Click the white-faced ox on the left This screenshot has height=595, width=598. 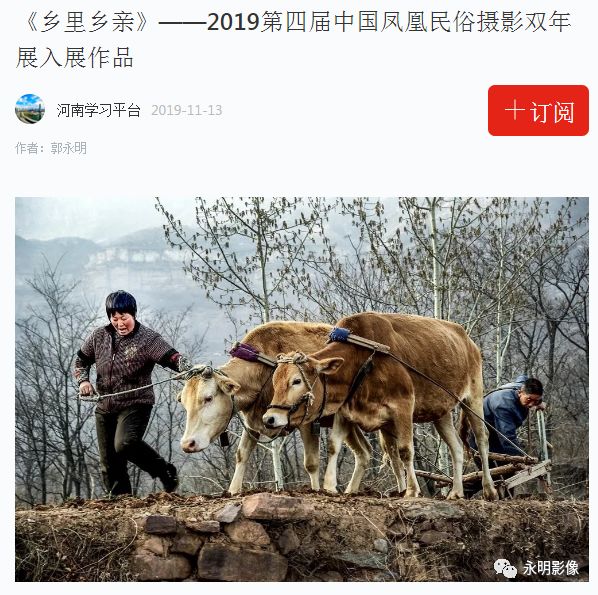pyautogui.click(x=244, y=397)
